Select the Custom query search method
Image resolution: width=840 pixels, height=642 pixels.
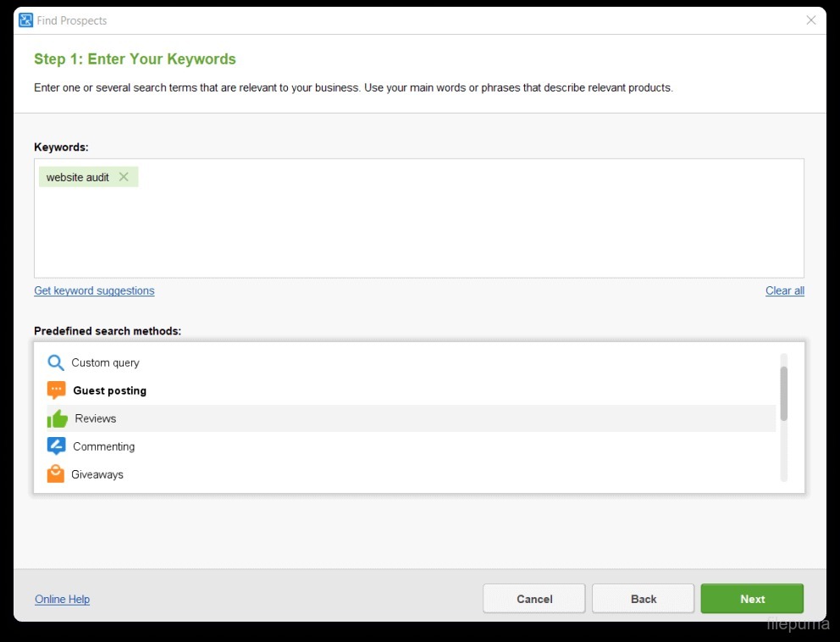tap(105, 363)
